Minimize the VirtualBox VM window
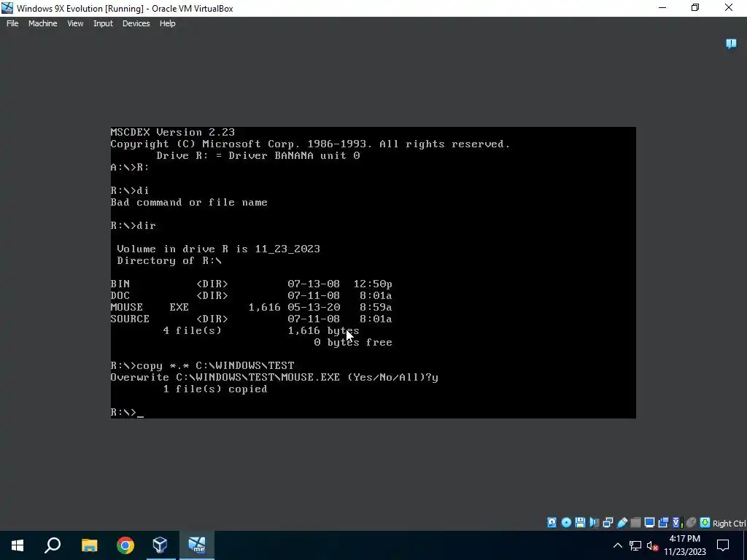The height and width of the screenshot is (560, 747). click(662, 8)
